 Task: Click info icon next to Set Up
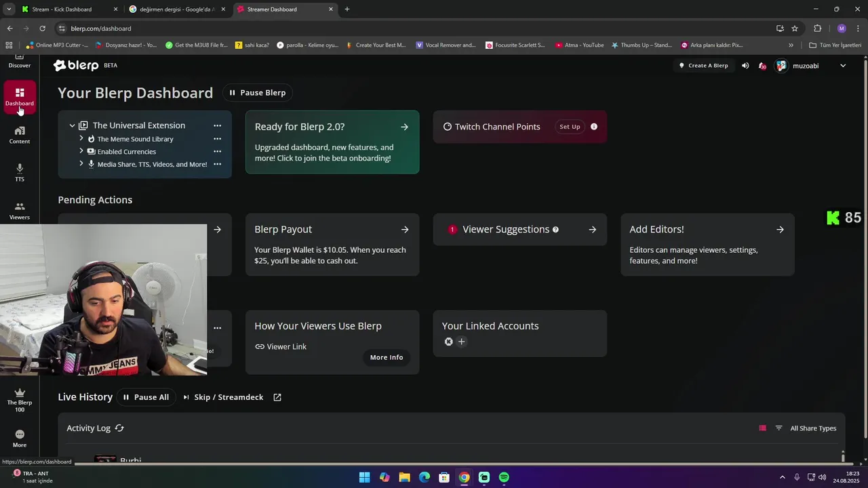[594, 127]
